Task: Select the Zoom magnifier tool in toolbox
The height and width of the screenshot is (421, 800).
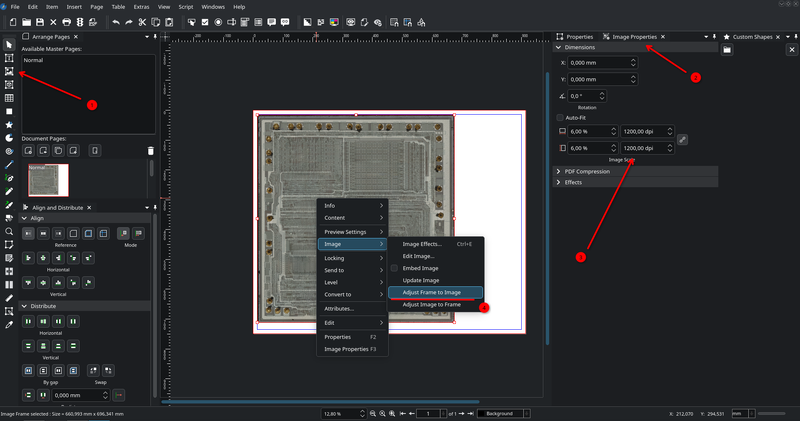Action: 9,231
